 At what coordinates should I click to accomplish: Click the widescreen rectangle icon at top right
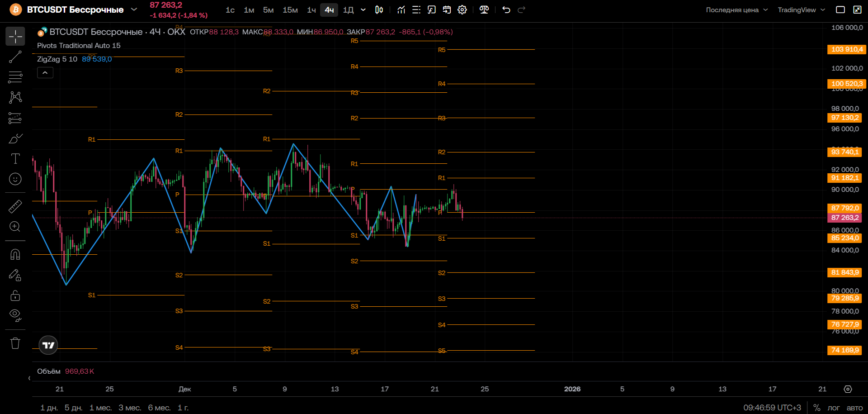click(x=840, y=10)
